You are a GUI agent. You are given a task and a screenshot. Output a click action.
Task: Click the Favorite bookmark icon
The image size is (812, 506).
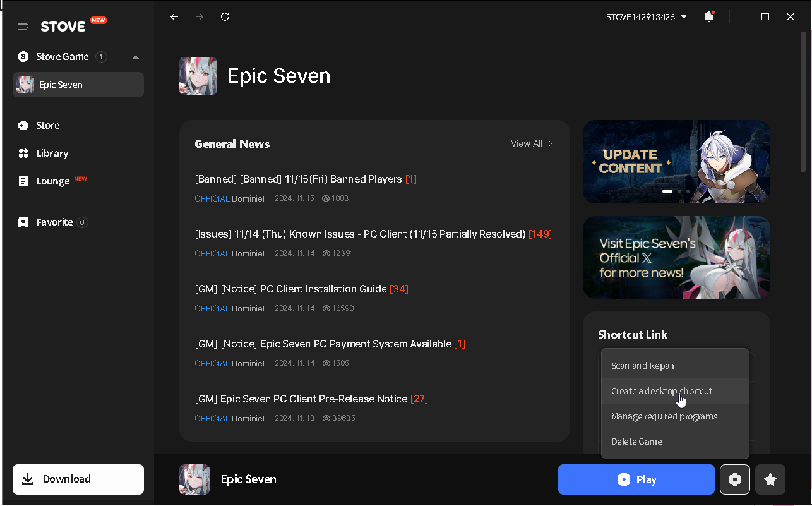pos(23,222)
